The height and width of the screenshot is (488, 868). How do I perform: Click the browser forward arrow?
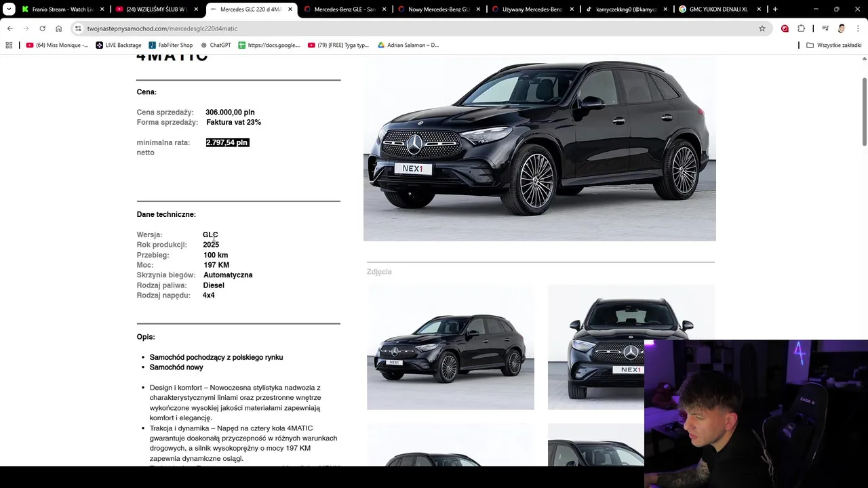[x=26, y=28]
